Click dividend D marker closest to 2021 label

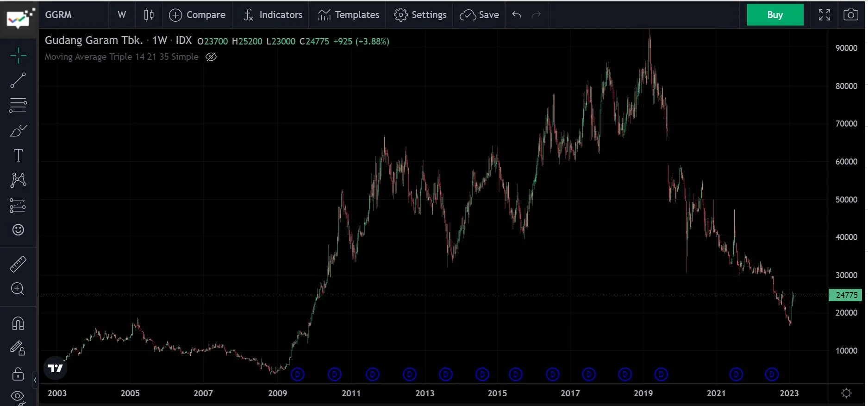click(x=736, y=374)
